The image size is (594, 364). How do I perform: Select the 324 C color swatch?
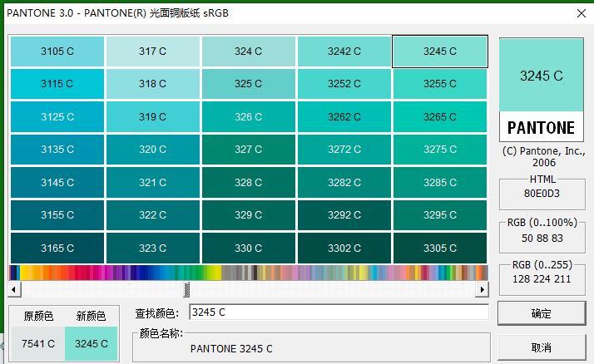pyautogui.click(x=249, y=52)
